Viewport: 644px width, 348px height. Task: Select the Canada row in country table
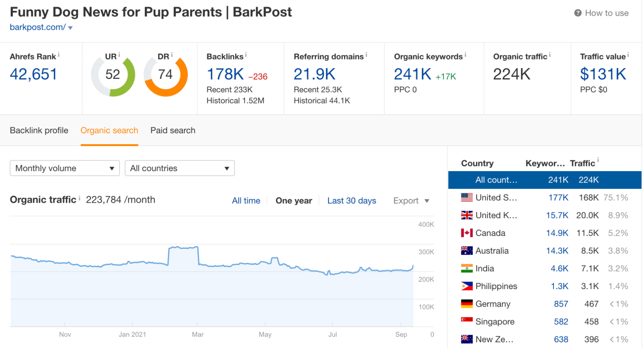point(532,232)
